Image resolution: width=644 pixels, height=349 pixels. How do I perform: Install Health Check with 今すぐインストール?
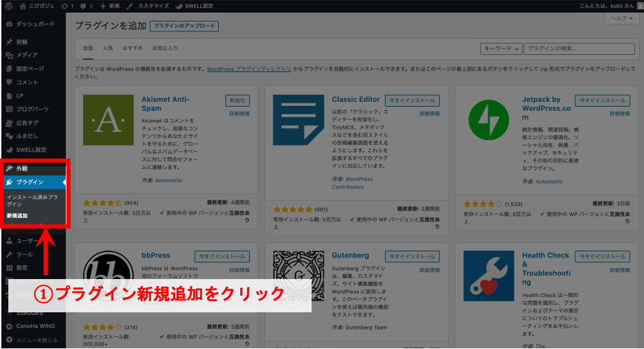point(602,257)
